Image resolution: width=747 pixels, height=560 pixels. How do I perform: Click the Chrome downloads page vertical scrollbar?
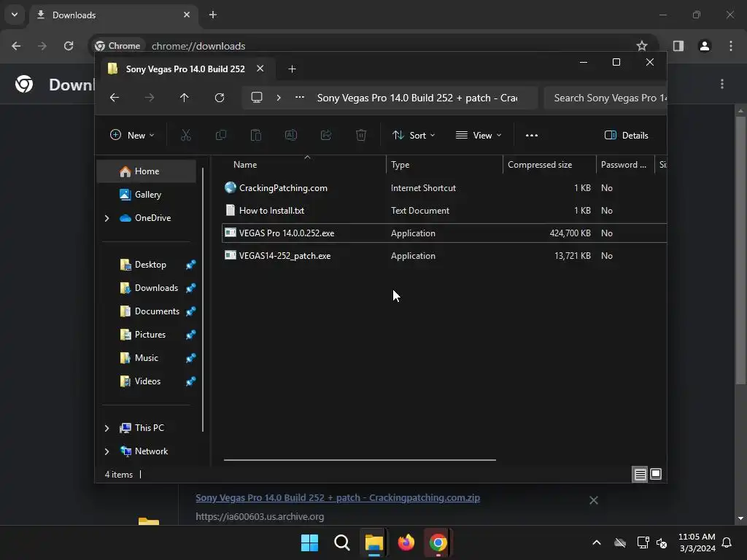[740, 250]
